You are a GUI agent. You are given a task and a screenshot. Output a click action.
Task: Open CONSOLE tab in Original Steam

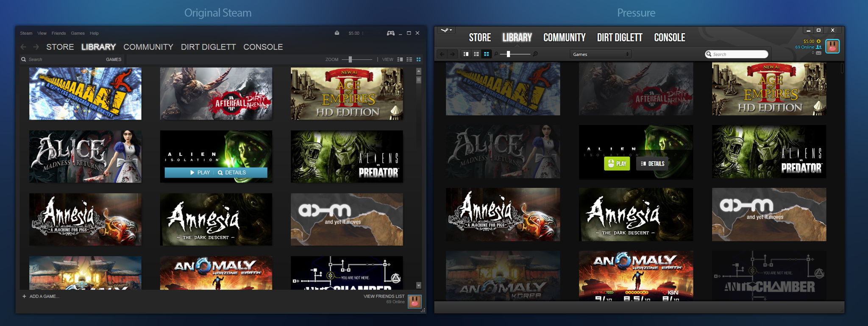coord(263,47)
